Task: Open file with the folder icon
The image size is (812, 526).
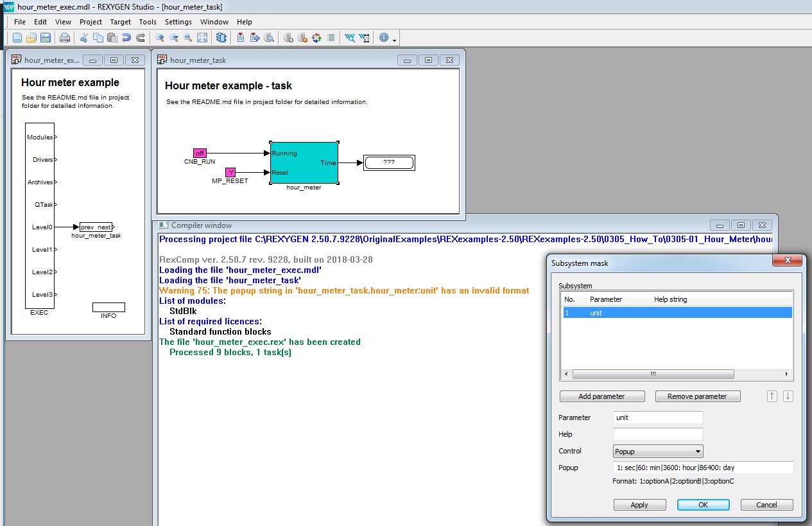Action: (x=31, y=38)
